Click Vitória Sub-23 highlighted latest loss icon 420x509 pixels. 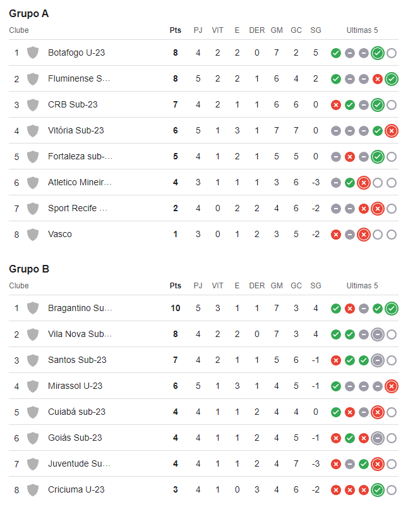[392, 131]
